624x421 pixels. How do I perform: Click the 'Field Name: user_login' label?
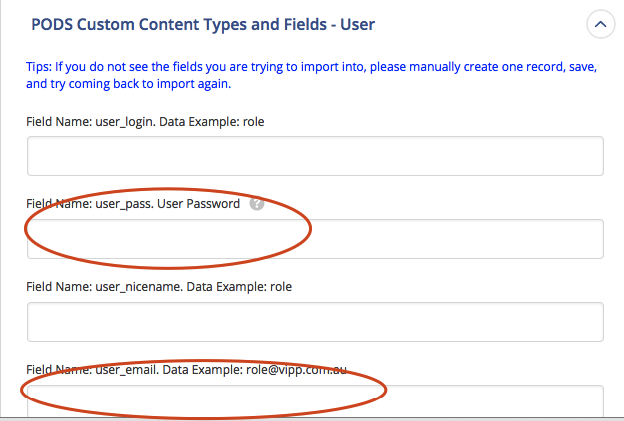coord(145,122)
